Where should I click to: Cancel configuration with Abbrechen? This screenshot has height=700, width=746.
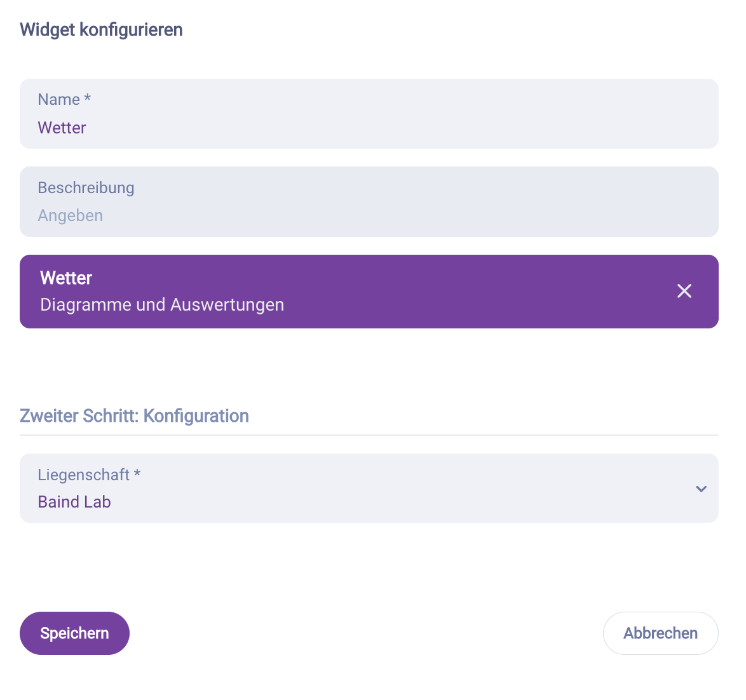coord(660,633)
